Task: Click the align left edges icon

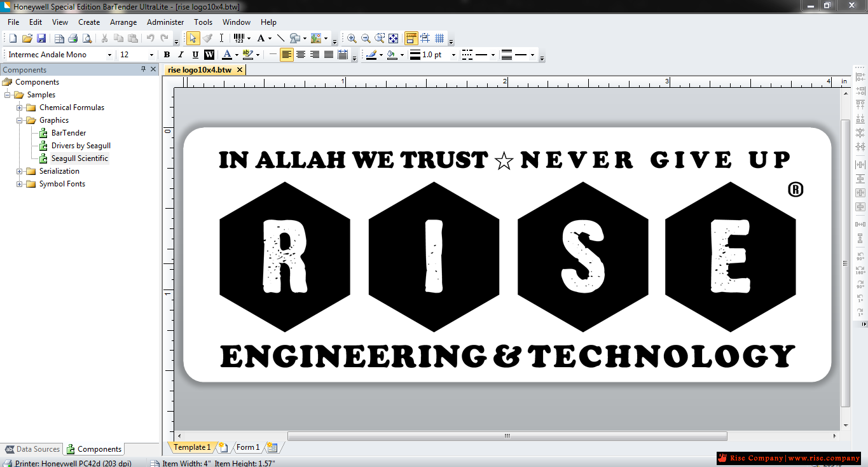Action: (860, 77)
